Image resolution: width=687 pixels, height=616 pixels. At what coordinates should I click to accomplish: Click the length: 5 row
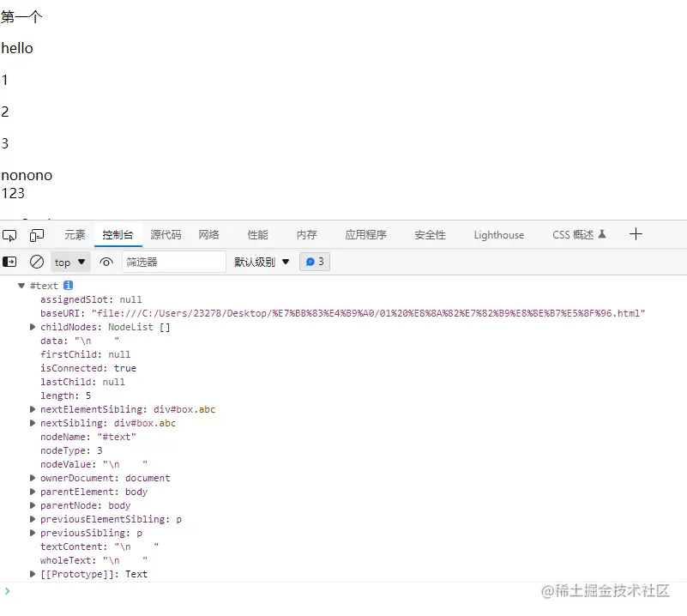click(66, 396)
